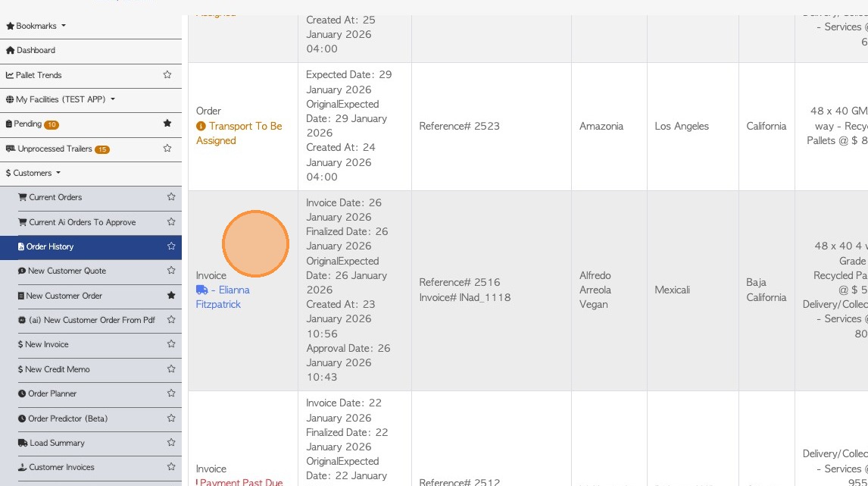Click the Unprocessed Trailers trailer icon
Viewport: 868px width, 486px height.
click(x=11, y=149)
